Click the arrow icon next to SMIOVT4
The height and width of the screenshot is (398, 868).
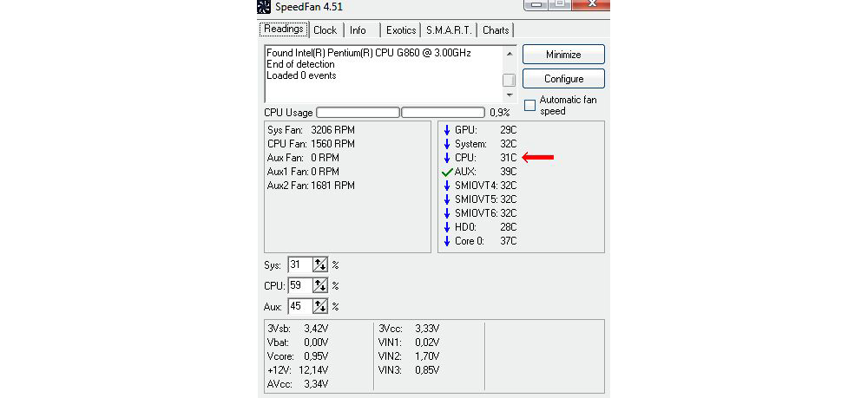pyautogui.click(x=447, y=186)
